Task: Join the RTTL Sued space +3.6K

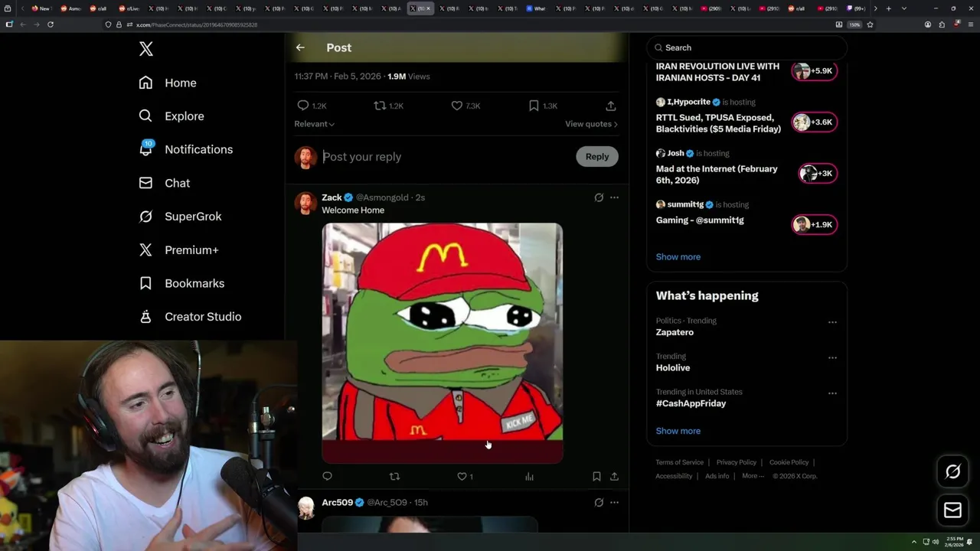Action: tap(814, 122)
